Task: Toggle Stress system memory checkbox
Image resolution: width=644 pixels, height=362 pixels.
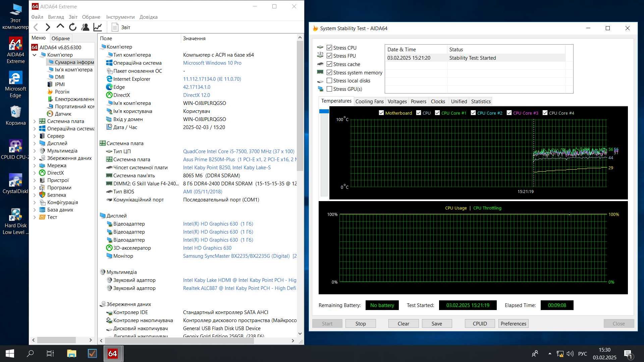Action: [x=329, y=72]
